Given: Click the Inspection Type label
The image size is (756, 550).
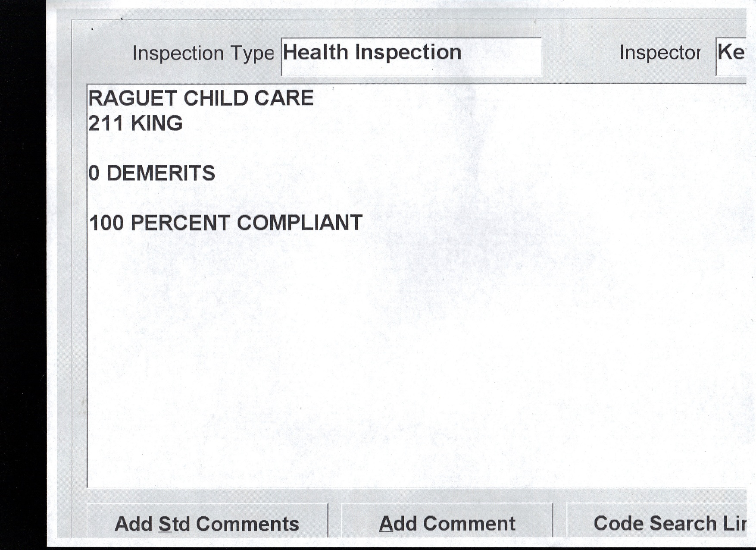Looking at the screenshot, I should pyautogui.click(x=203, y=53).
